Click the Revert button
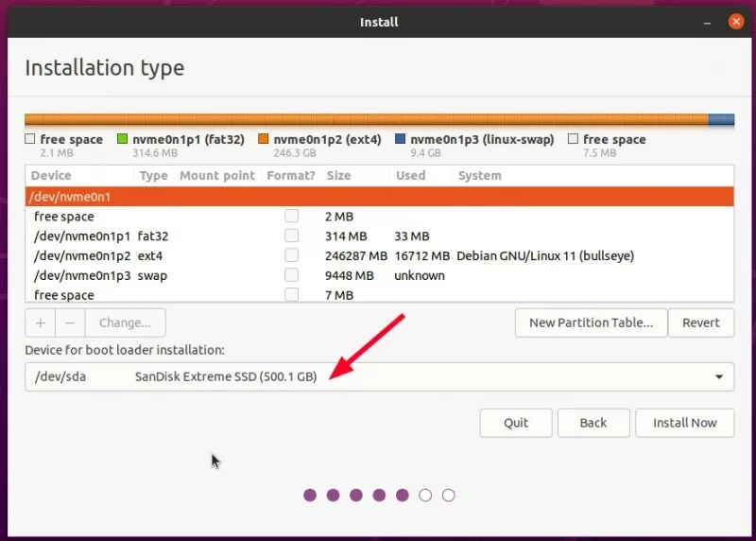The width and height of the screenshot is (756, 541). coord(701,323)
